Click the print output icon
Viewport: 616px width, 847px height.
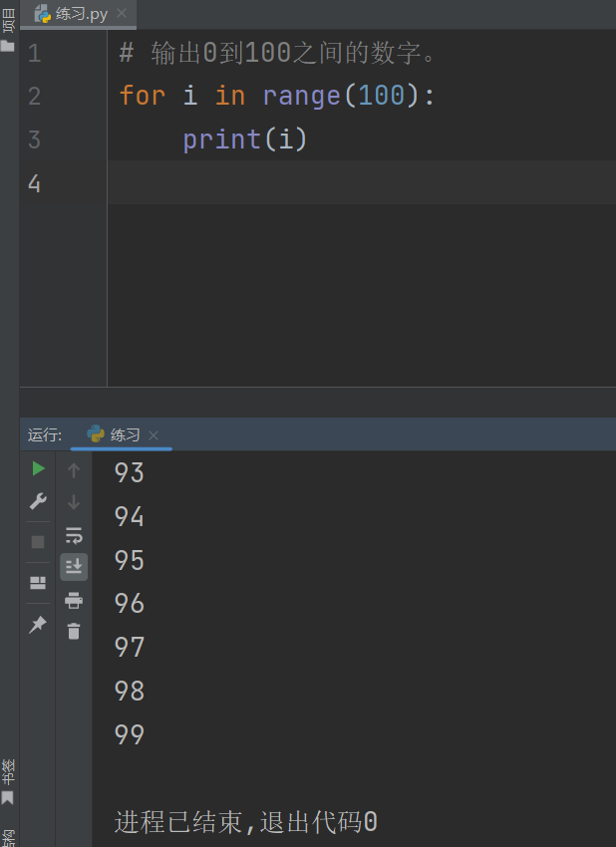[x=74, y=600]
